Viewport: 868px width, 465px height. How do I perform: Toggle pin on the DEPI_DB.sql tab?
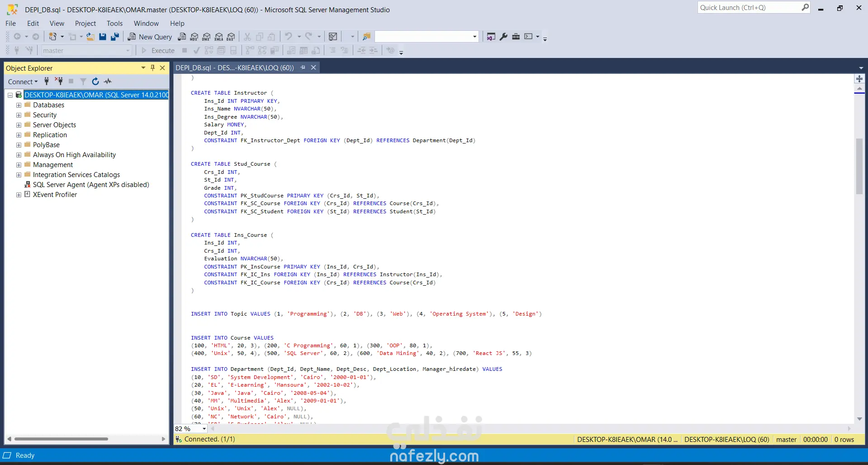[303, 67]
